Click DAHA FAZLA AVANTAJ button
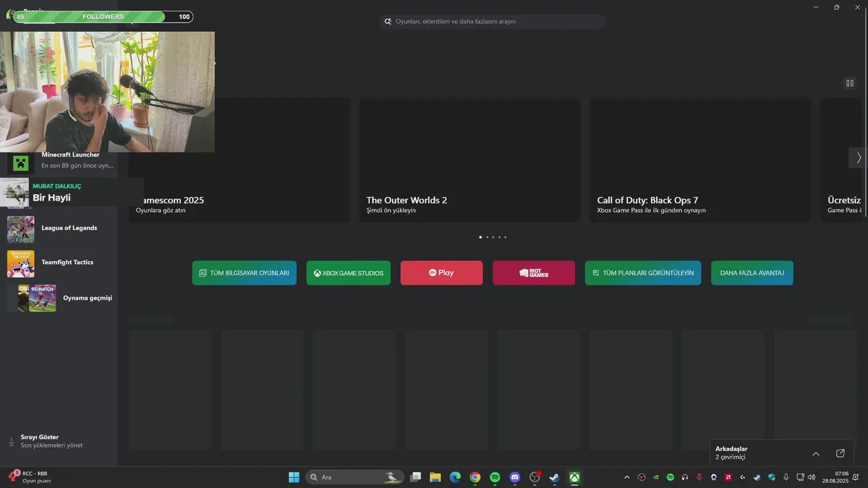 (752, 273)
